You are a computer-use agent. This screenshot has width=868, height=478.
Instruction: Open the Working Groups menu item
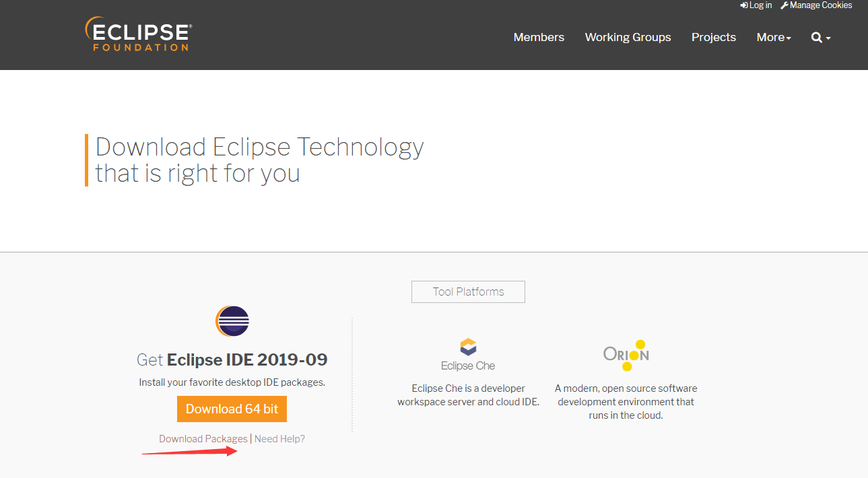click(x=628, y=38)
